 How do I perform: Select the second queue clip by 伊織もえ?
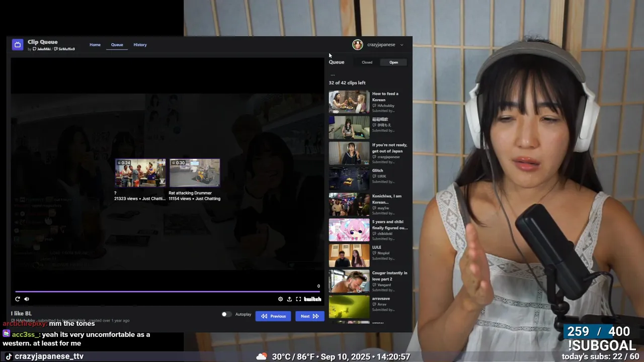pyautogui.click(x=349, y=128)
